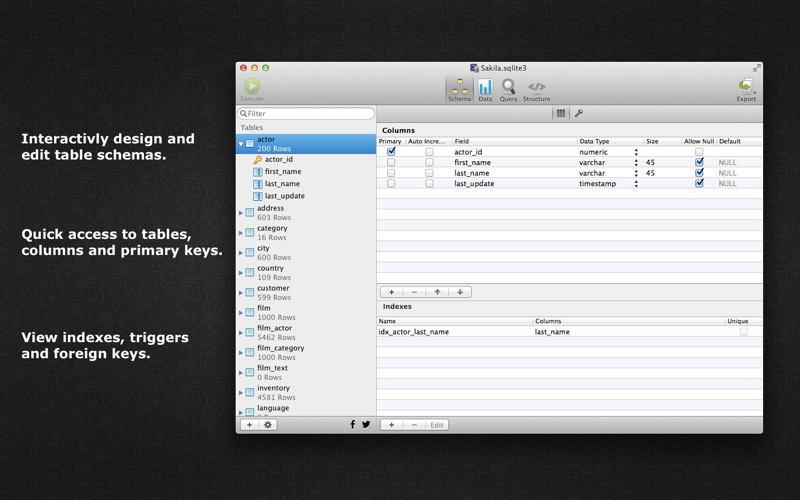Disable Allow Null for first_name
This screenshot has width=800, height=500.
coord(699,162)
